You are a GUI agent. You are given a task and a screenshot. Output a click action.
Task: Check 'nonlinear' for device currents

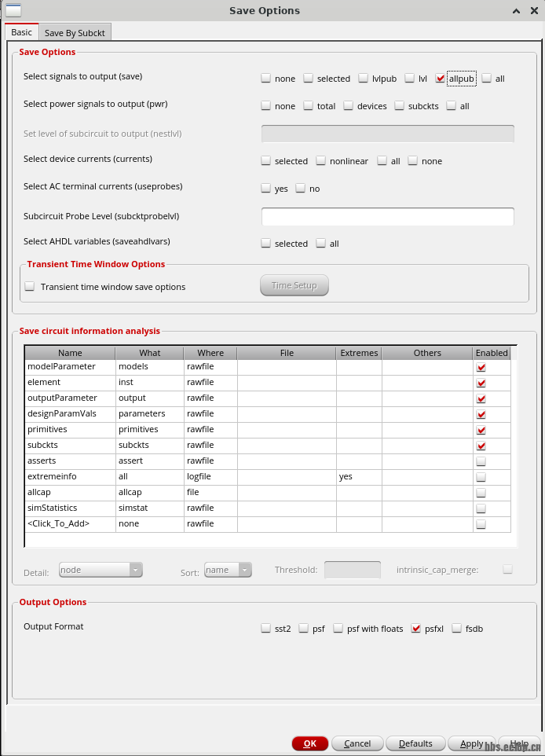pos(320,160)
